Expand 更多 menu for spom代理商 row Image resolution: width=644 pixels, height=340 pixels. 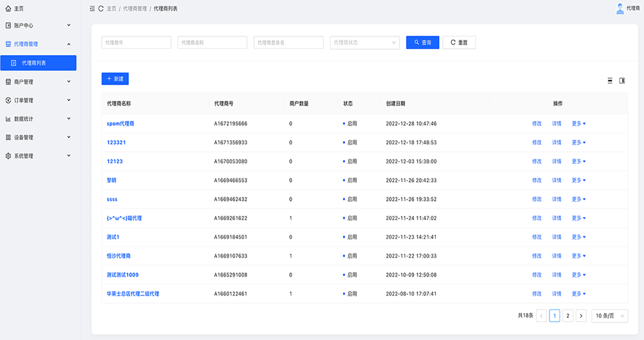pos(579,124)
